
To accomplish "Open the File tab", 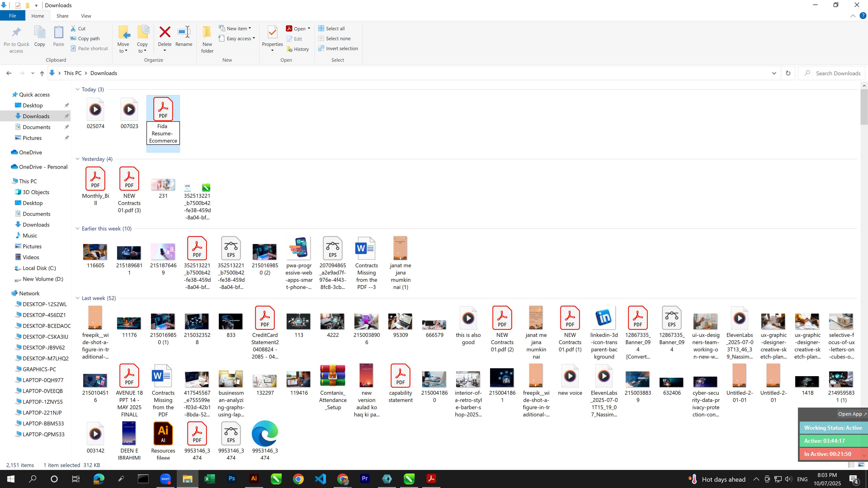I will [x=12, y=16].
